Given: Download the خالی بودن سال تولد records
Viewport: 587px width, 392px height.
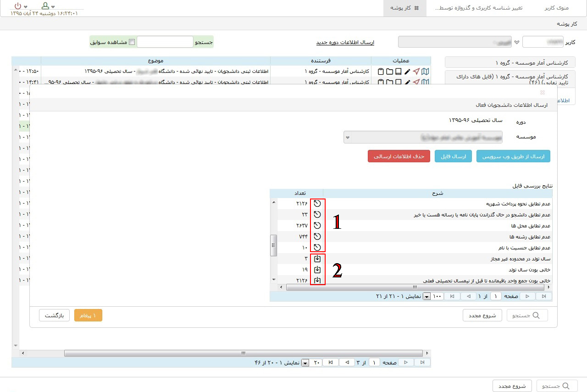Looking at the screenshot, I should click(x=317, y=270).
